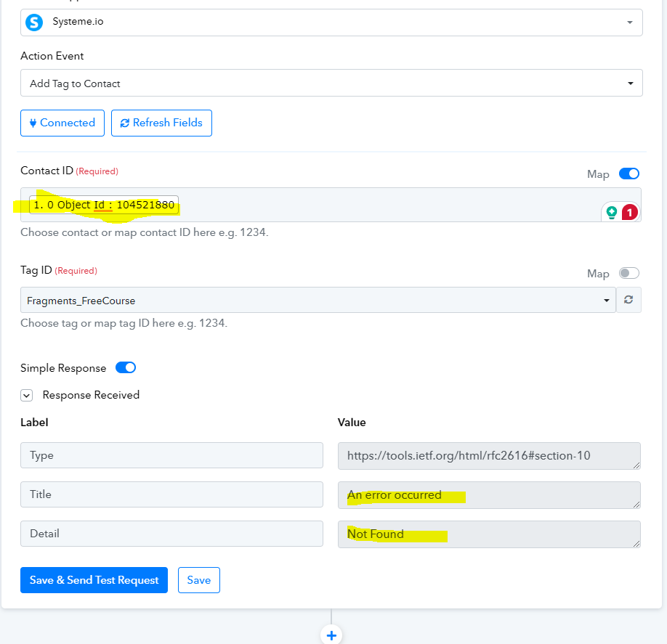This screenshot has height=644, width=667.
Task: Click the 'Choose contact or map contact ID' hint
Action: tap(144, 232)
